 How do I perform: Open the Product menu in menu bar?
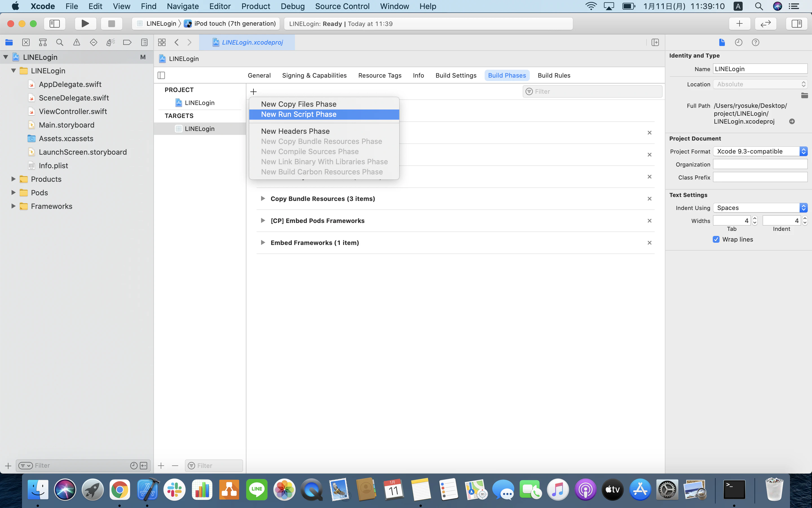(256, 6)
